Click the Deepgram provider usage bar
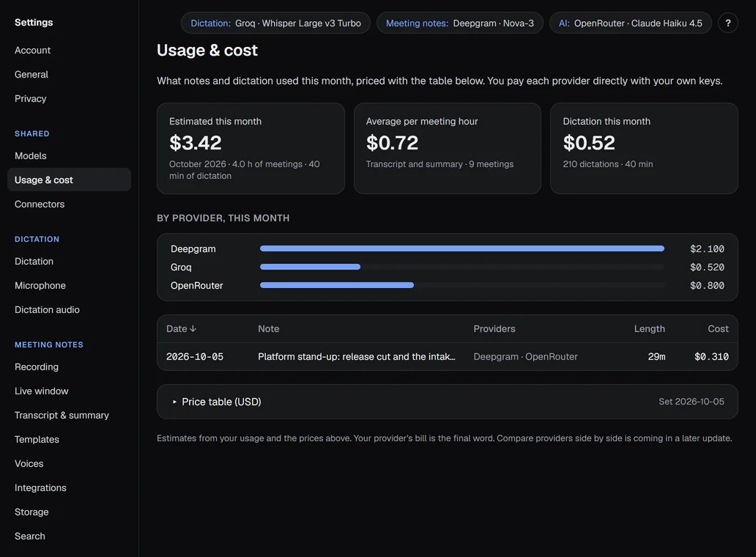 click(462, 249)
